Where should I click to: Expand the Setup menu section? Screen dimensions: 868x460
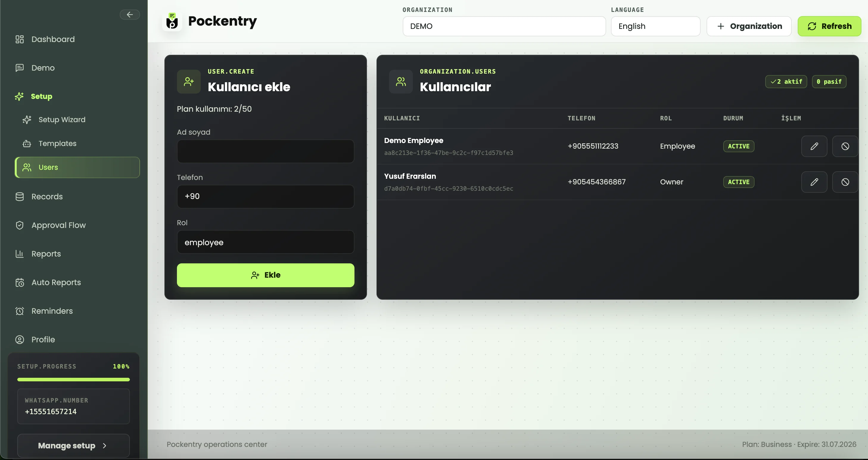click(x=77, y=97)
